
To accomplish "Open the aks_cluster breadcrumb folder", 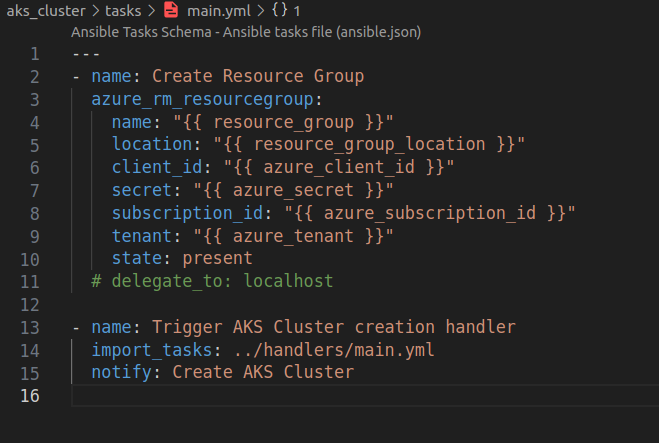I will tap(45, 11).
